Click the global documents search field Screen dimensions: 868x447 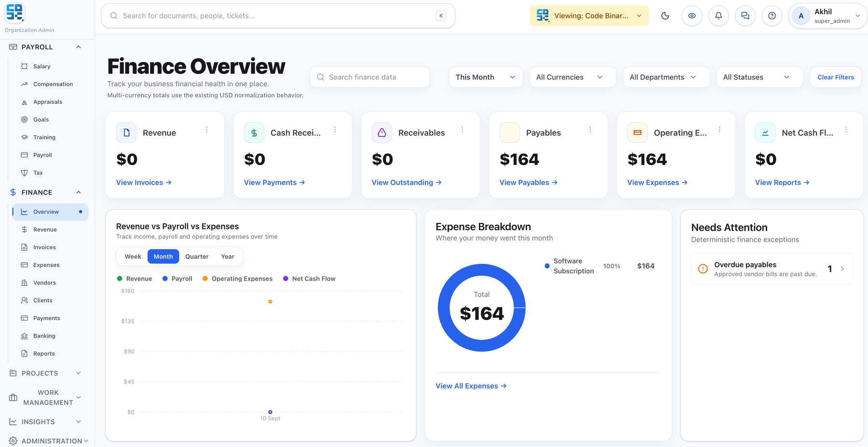278,16
